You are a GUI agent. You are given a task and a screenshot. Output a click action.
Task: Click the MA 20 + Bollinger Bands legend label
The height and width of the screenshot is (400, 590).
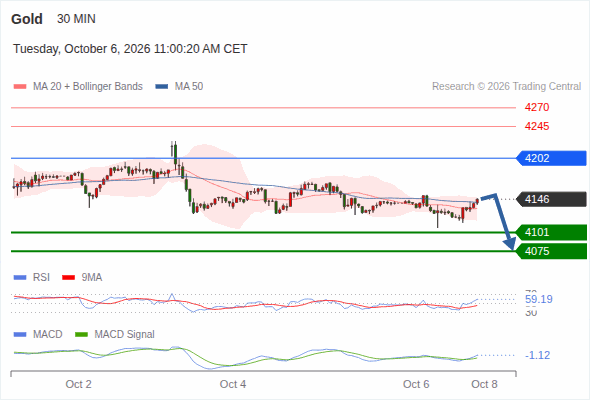coord(88,87)
